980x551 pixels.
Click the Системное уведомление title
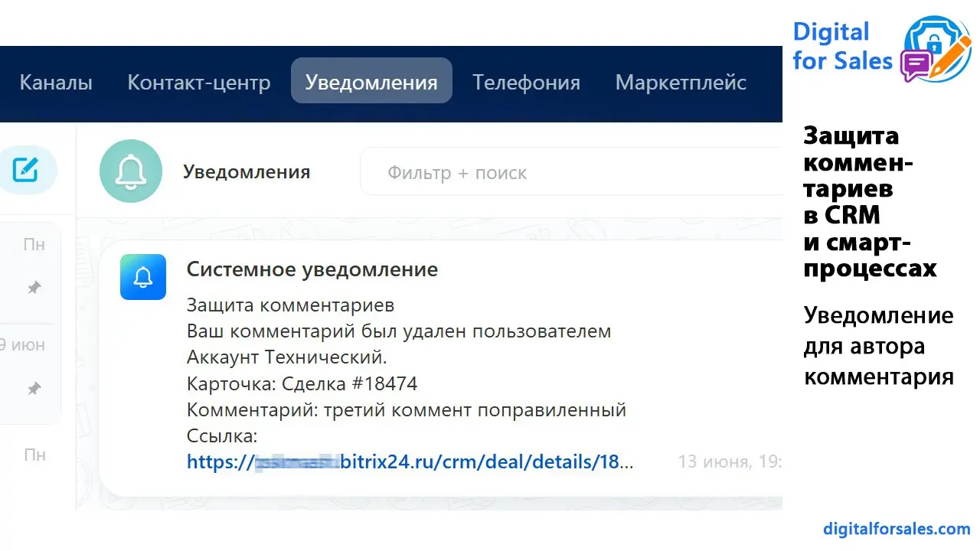(312, 269)
